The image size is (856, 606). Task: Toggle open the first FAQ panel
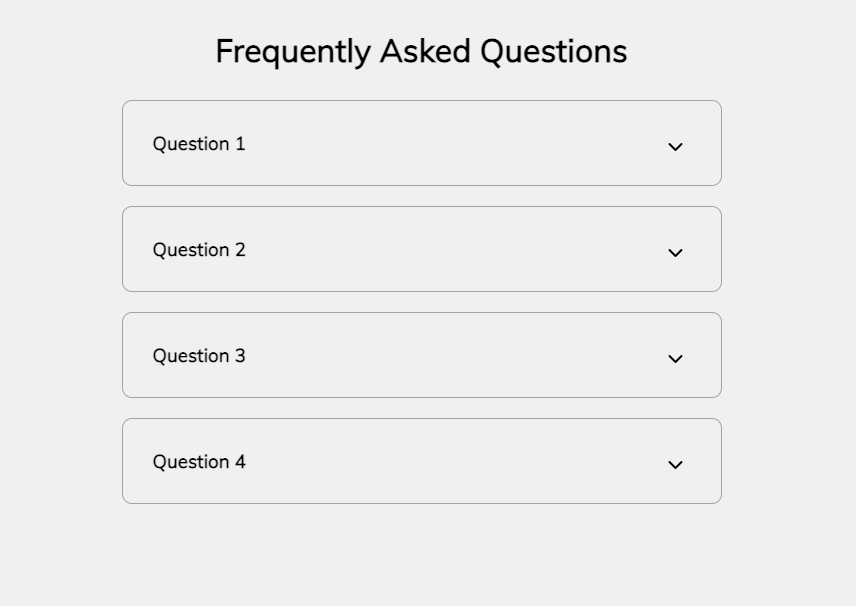421,143
